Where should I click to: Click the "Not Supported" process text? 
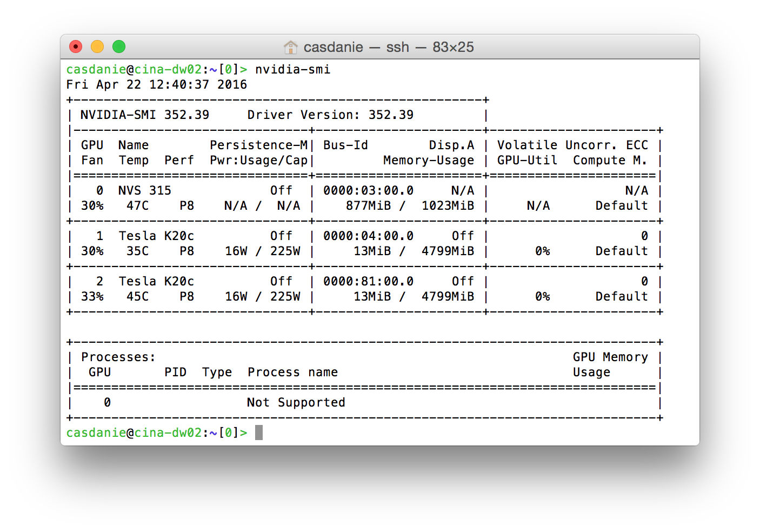(x=296, y=403)
